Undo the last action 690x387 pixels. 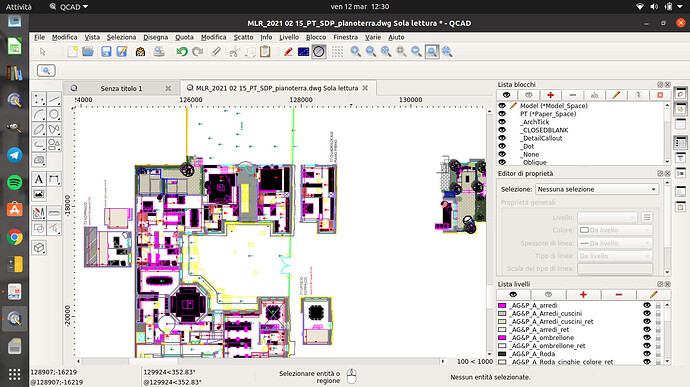(182, 52)
